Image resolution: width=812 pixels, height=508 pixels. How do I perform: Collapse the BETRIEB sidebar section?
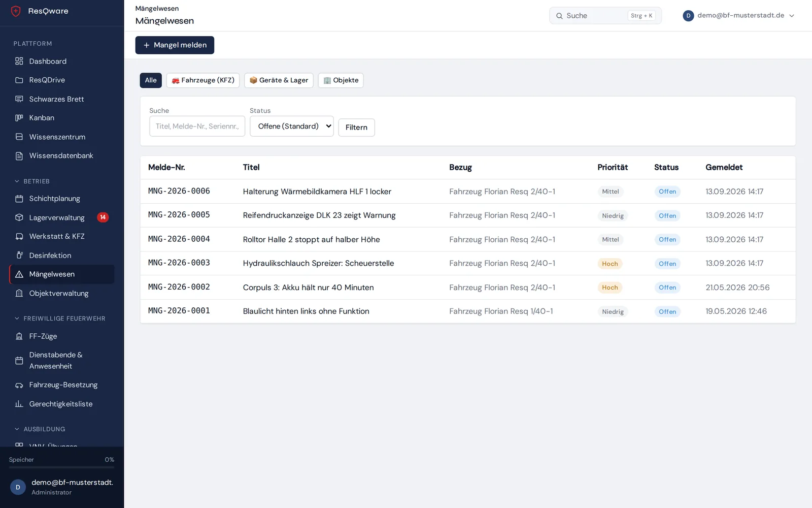(x=31, y=181)
